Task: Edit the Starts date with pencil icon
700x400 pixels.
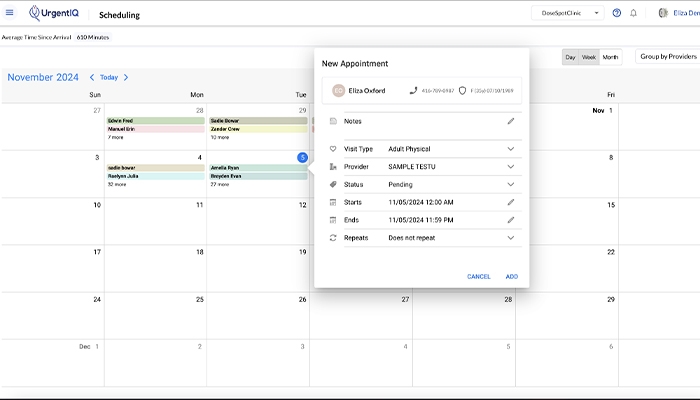Action: click(x=511, y=202)
